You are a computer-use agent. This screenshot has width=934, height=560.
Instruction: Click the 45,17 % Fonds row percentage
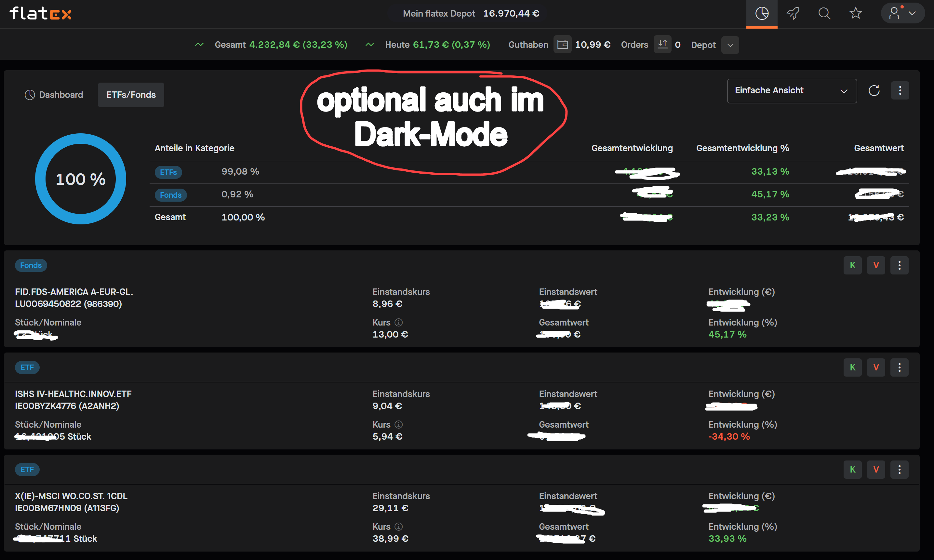pos(770,194)
